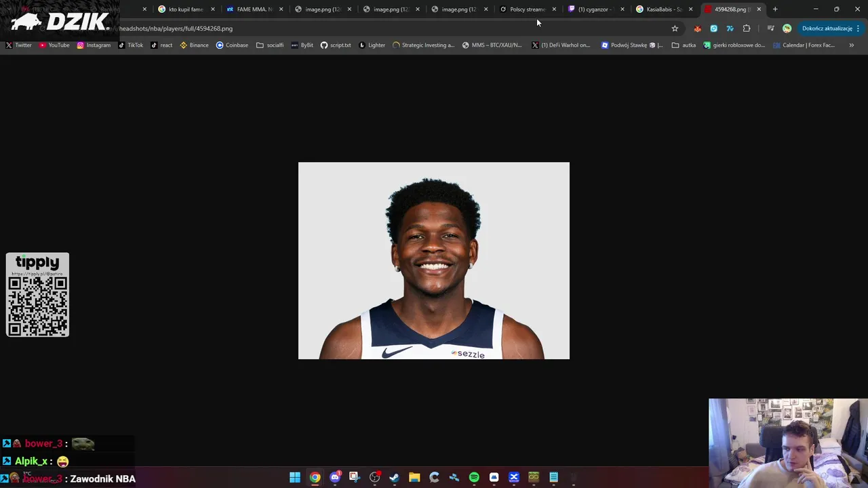Image resolution: width=868 pixels, height=488 pixels.
Task: Click the Alpik_x chat username
Action: point(31,461)
